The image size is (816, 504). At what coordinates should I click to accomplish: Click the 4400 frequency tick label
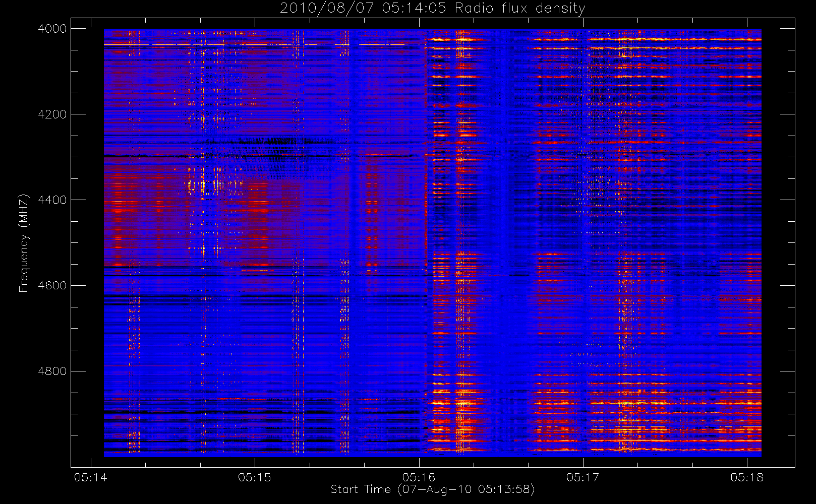point(52,200)
